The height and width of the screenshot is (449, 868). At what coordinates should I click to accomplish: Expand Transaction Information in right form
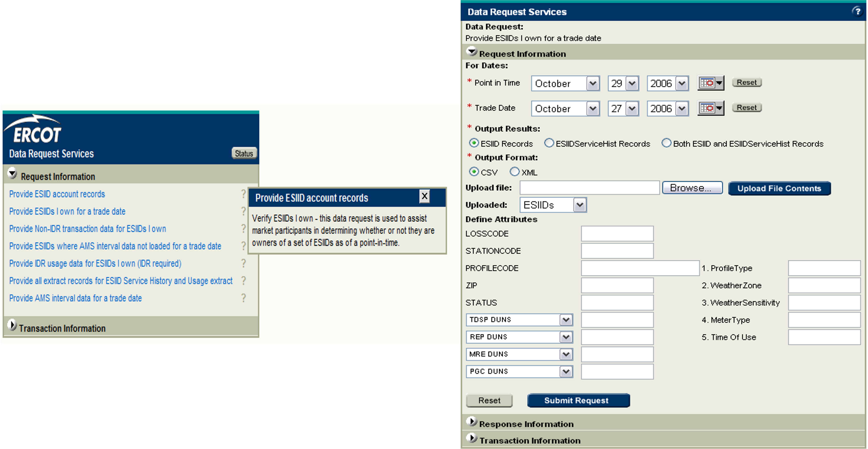[x=472, y=438]
